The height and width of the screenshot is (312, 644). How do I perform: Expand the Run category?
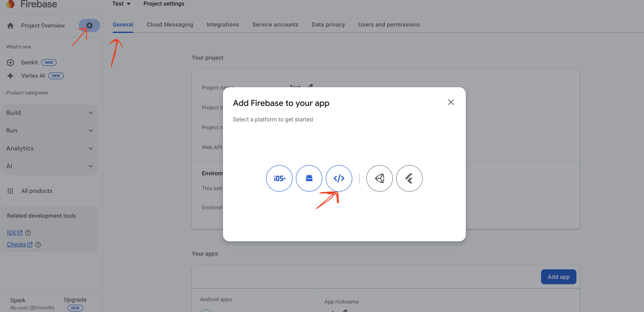click(x=49, y=131)
